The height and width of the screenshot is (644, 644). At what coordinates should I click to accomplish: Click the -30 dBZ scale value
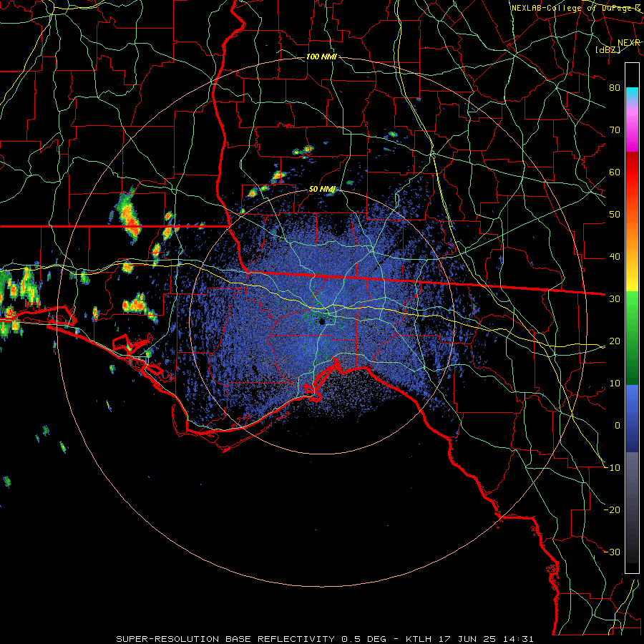(612, 552)
